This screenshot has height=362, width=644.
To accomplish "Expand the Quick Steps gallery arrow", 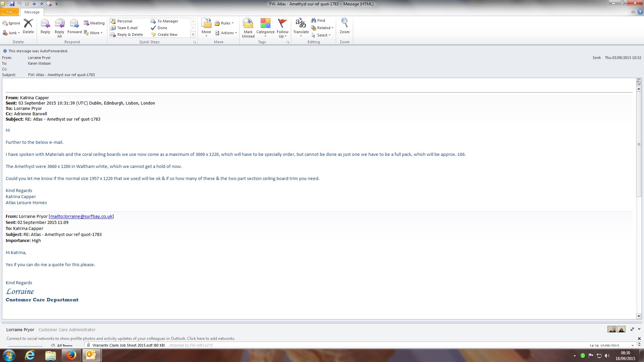I will click(x=193, y=35).
